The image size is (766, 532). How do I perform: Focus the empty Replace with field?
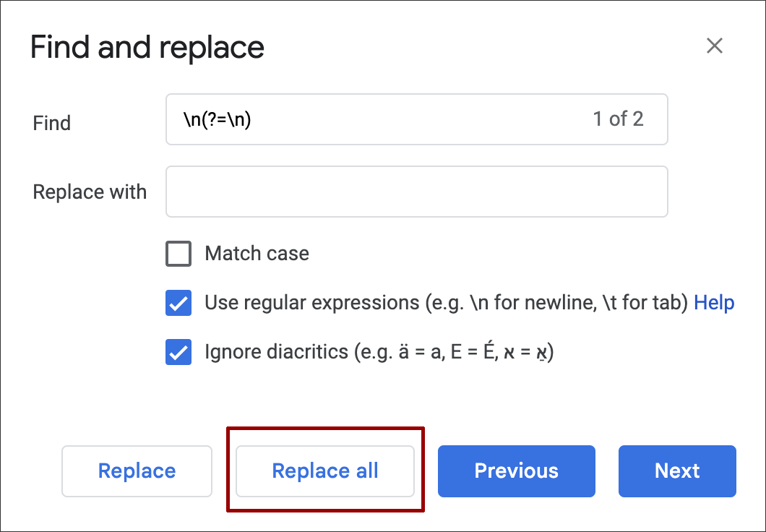(x=416, y=192)
